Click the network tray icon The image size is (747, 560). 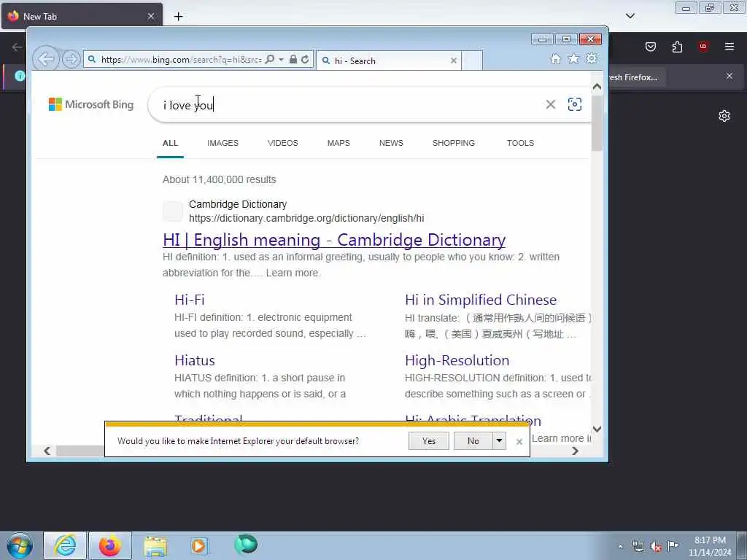tap(638, 547)
